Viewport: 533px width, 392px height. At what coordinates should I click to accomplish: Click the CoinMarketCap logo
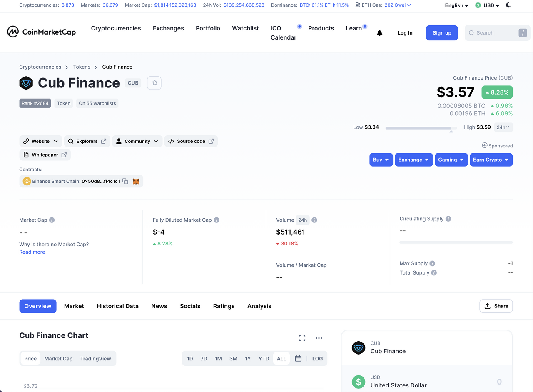click(42, 32)
